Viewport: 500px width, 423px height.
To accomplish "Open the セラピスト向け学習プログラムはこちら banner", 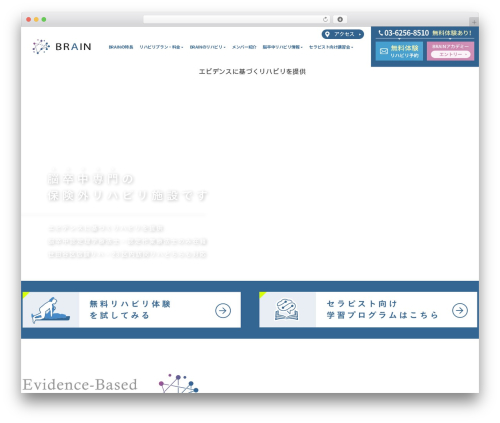I will pos(368,310).
